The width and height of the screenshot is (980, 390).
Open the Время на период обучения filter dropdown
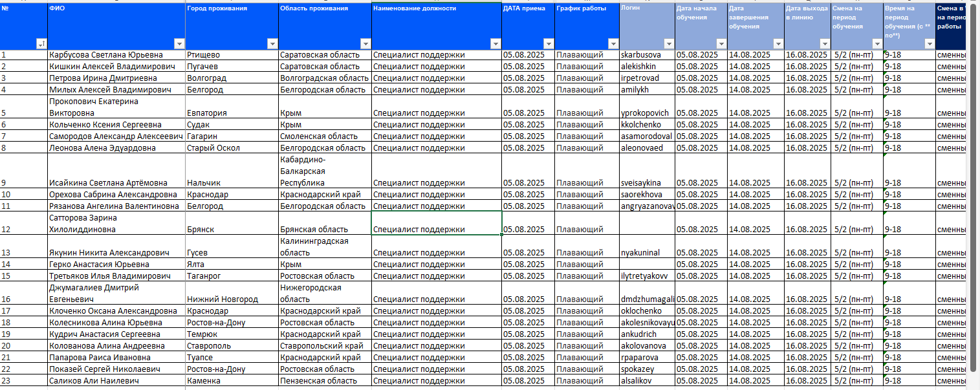click(x=930, y=43)
